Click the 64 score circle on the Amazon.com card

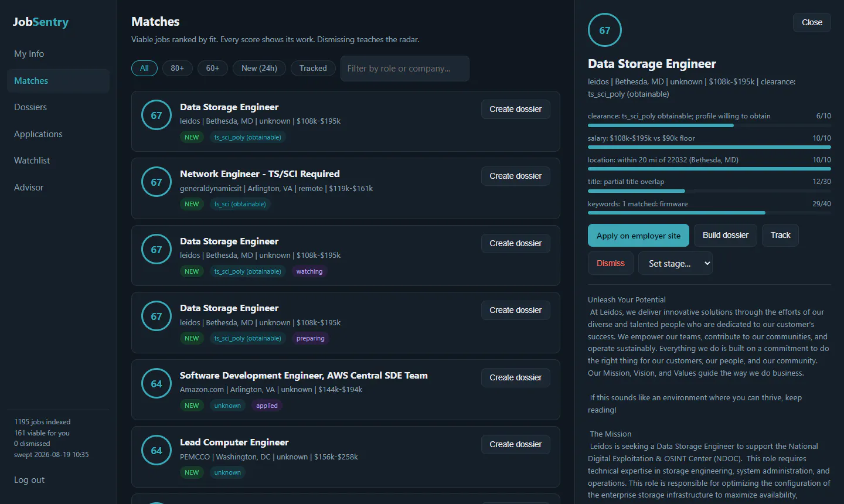(x=156, y=384)
